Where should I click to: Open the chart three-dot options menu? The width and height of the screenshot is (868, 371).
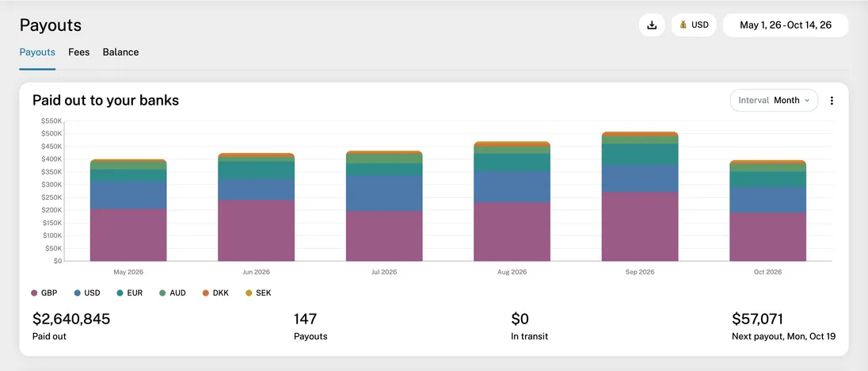(x=832, y=100)
